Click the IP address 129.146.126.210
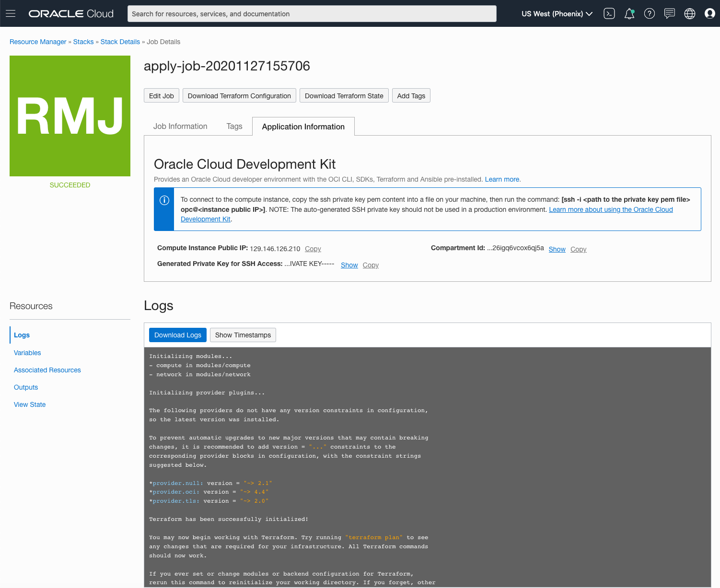720x588 pixels. pos(275,249)
